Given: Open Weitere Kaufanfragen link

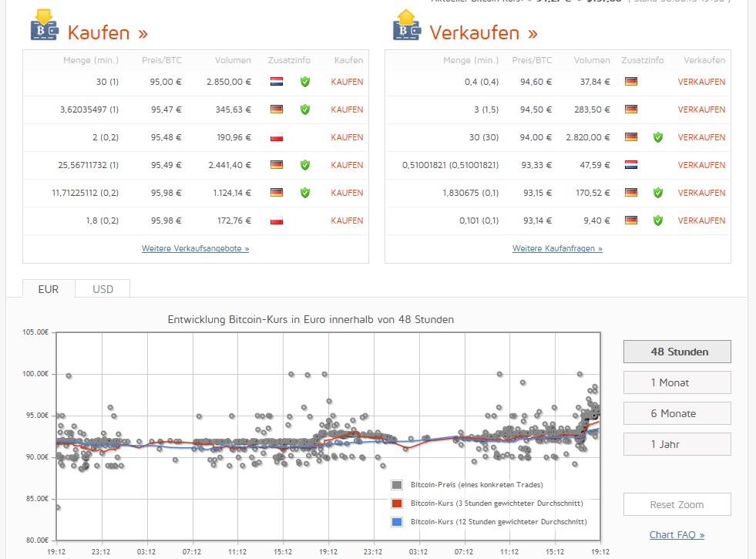Looking at the screenshot, I should click(557, 248).
